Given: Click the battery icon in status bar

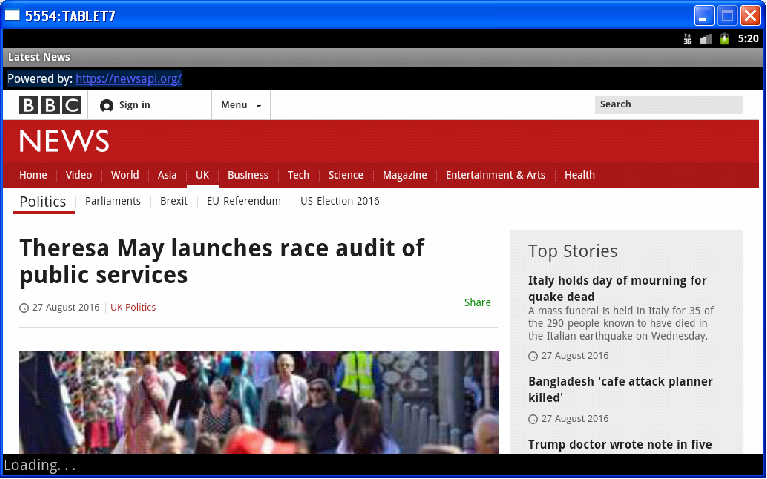Looking at the screenshot, I should tap(724, 39).
